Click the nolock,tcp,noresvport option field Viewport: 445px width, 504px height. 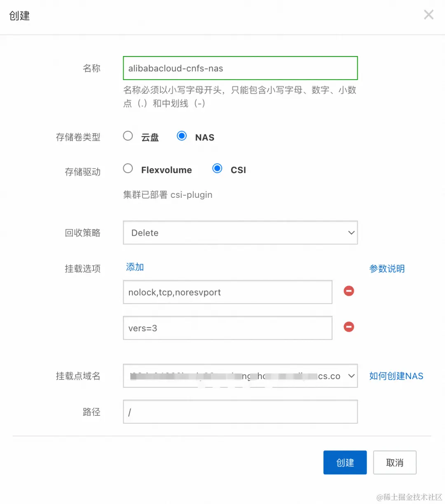[x=227, y=292]
